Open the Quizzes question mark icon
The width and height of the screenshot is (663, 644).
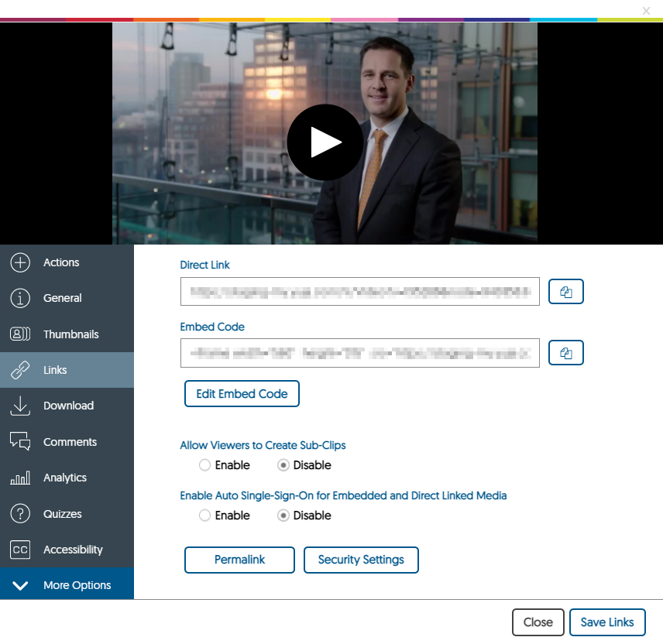[20, 514]
